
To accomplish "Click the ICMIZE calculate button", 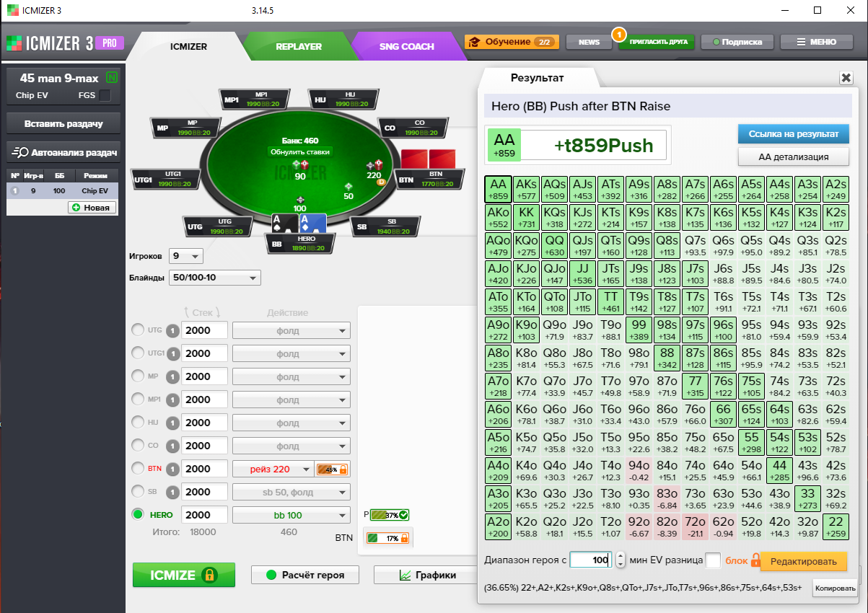I will coord(184,575).
